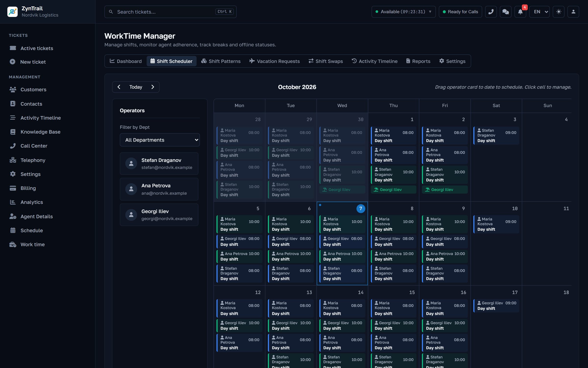Select Shift Scheduler tab

(x=171, y=61)
